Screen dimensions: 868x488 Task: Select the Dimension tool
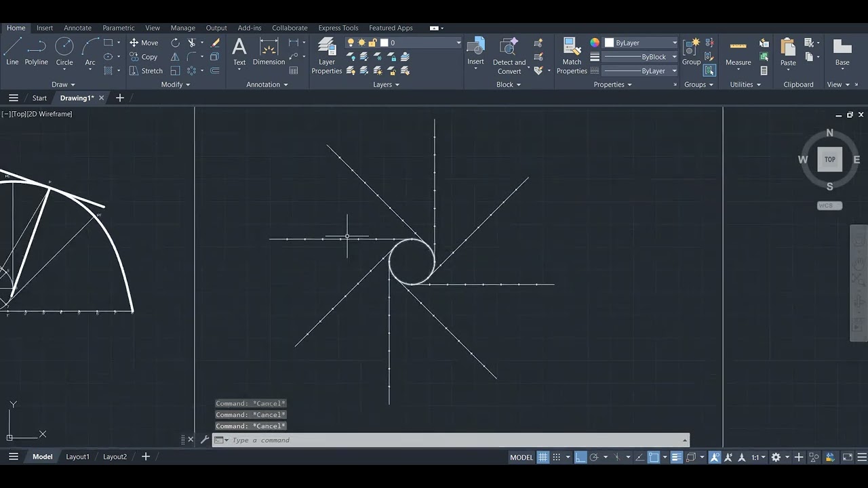click(269, 52)
